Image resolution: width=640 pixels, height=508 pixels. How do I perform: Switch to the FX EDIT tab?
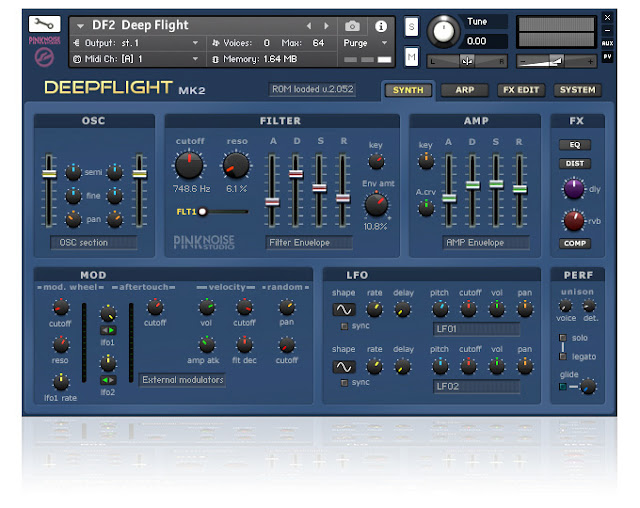pyautogui.click(x=521, y=90)
